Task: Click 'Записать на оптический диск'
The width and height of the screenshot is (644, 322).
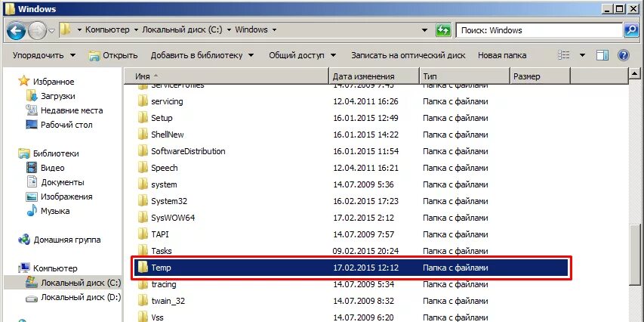Action: pos(408,55)
